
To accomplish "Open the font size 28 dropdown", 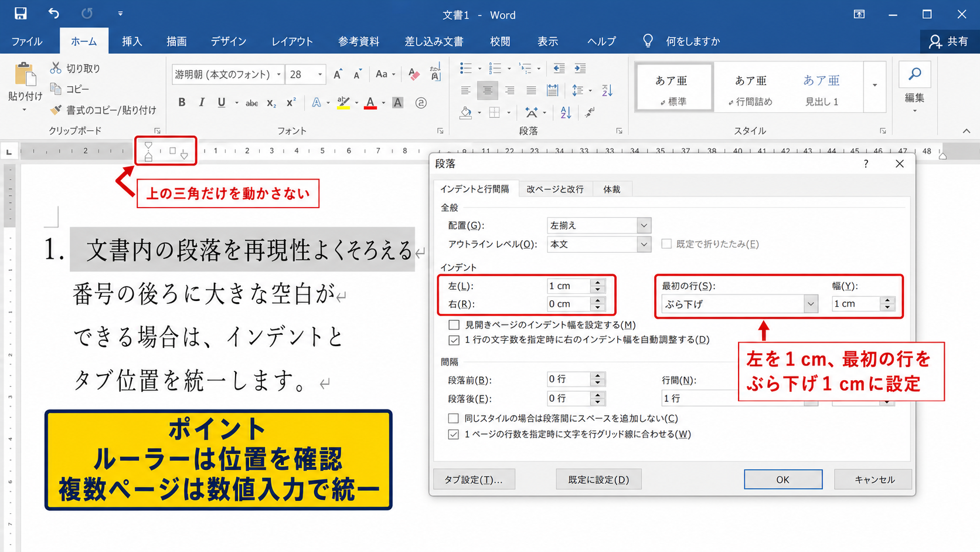I will tap(319, 74).
